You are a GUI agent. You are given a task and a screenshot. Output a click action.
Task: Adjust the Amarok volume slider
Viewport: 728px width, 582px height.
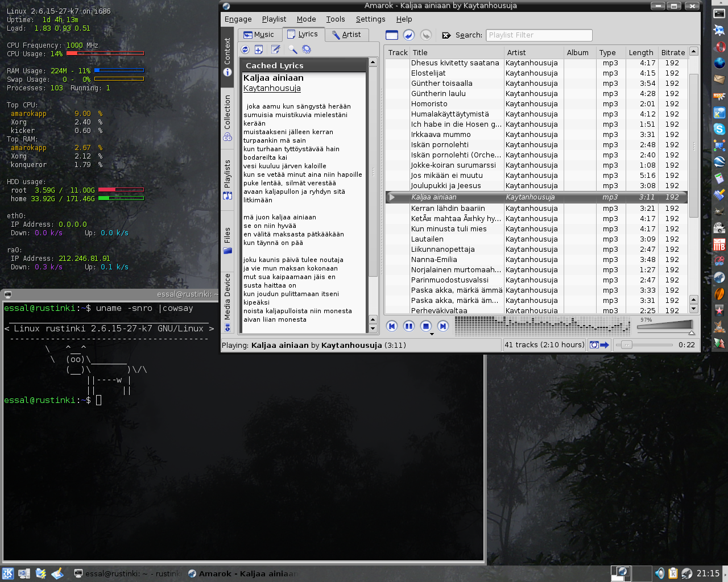click(666, 326)
